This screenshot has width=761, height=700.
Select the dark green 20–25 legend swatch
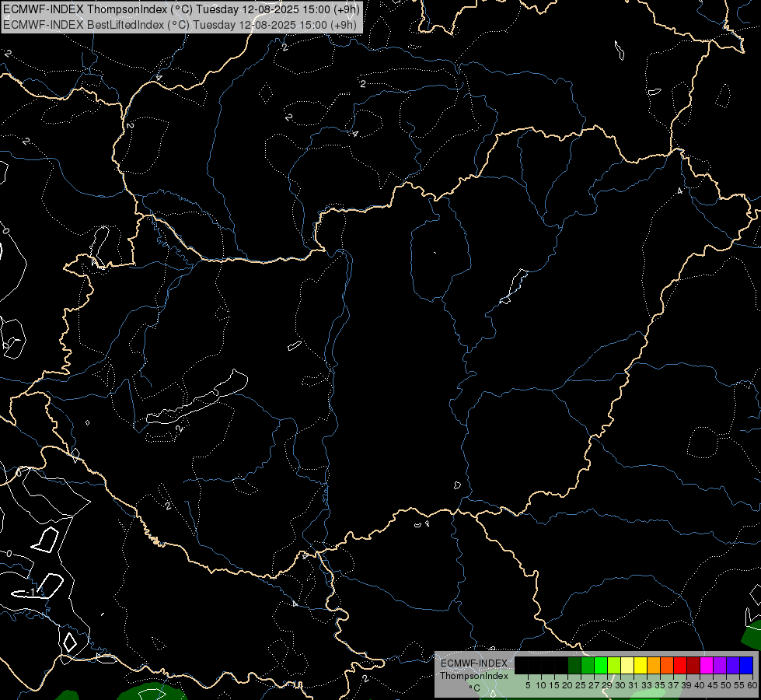[x=574, y=665]
